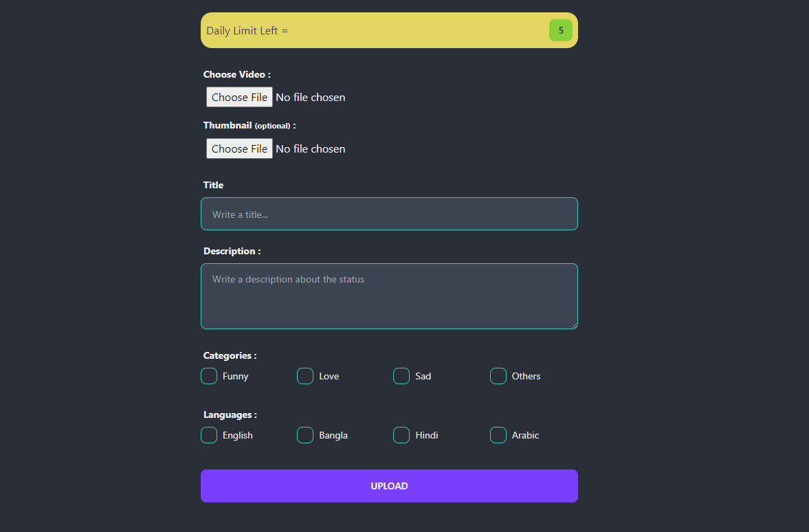Click the "Daily Limit Left =" text

pos(247,31)
